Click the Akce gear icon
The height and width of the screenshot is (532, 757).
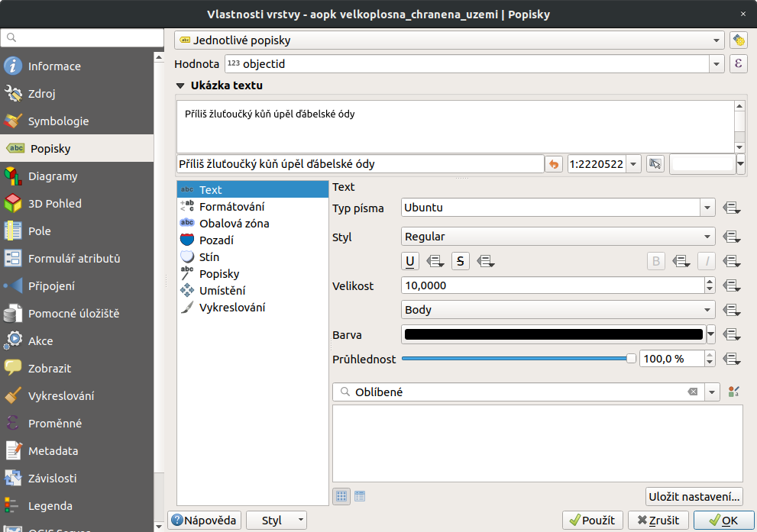pyautogui.click(x=13, y=341)
